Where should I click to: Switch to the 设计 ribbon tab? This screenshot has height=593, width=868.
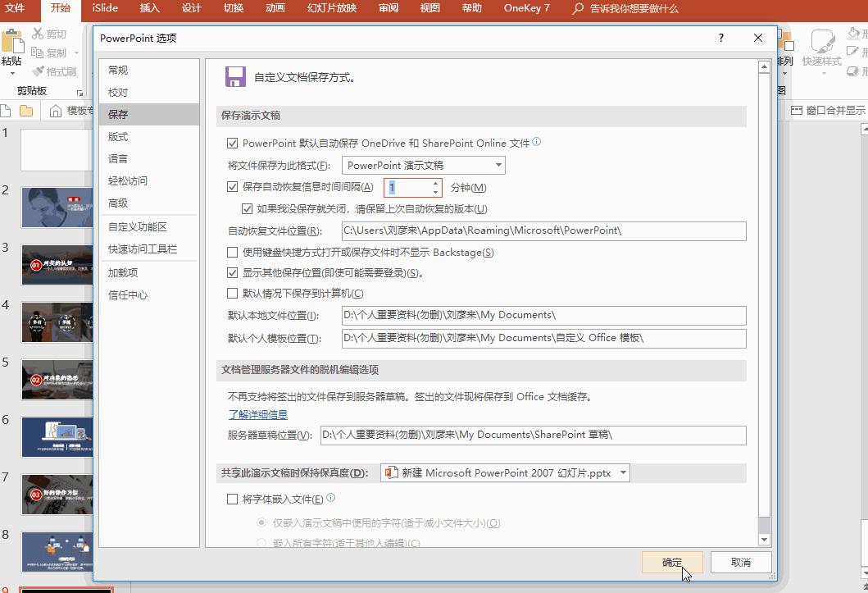190,10
